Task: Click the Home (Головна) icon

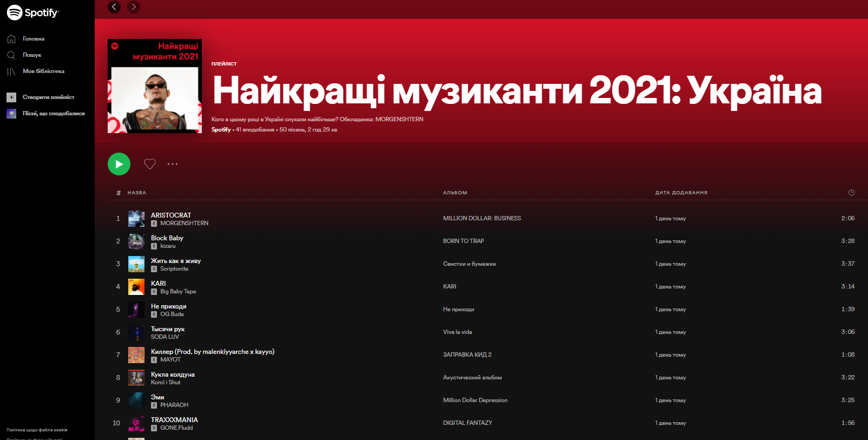Action: coord(11,39)
